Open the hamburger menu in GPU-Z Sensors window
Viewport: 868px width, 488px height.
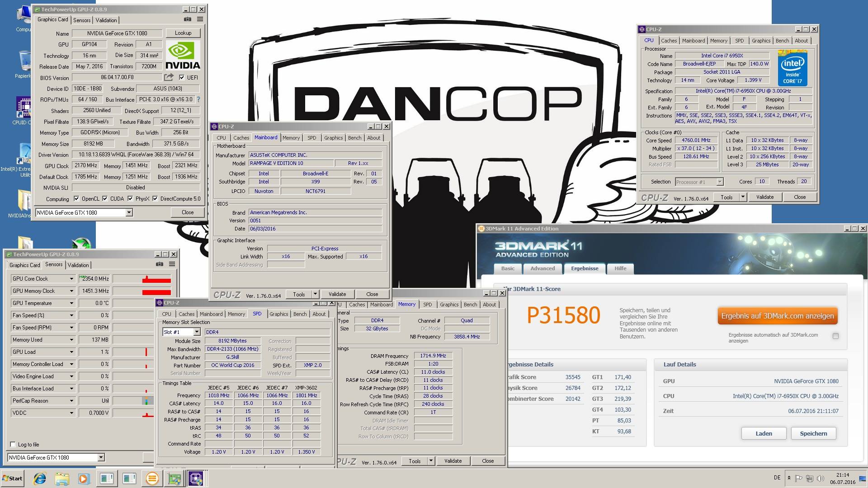pyautogui.click(x=172, y=264)
